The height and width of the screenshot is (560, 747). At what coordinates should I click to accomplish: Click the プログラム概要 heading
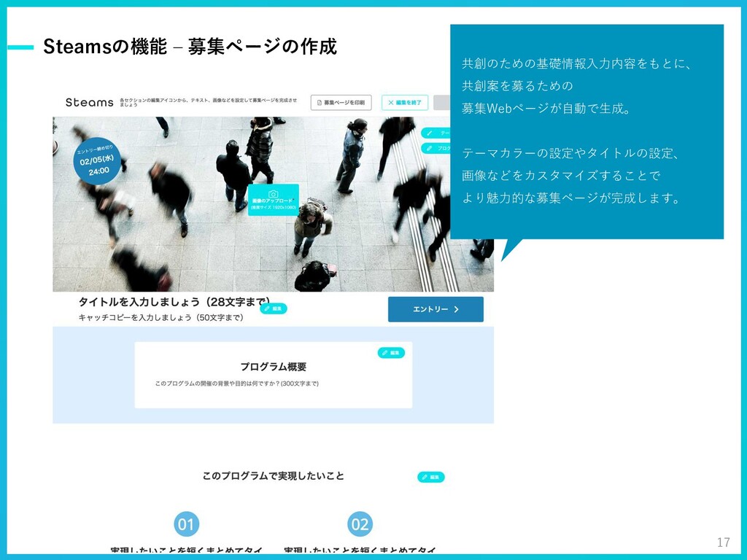coord(273,367)
